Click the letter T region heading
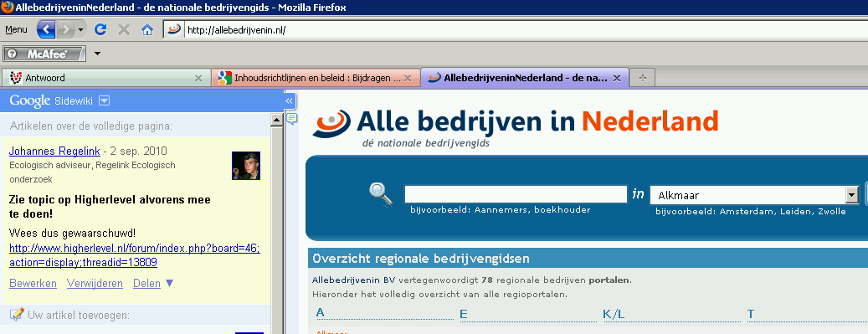This screenshot has width=868, height=334. tap(751, 314)
